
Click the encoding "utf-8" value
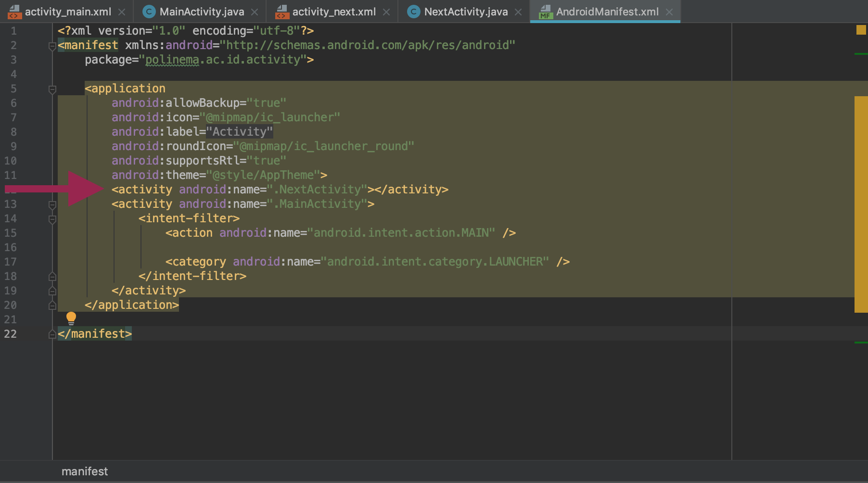[277, 31]
